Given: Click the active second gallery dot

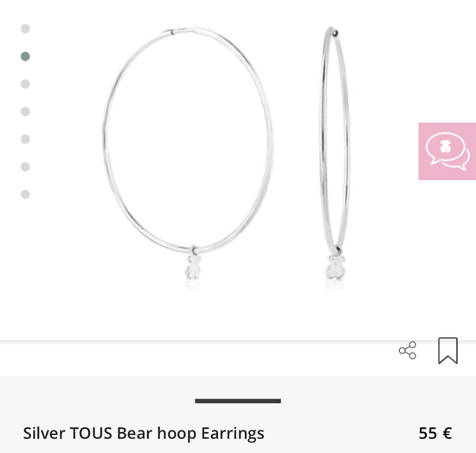Looking at the screenshot, I should 25,56.
